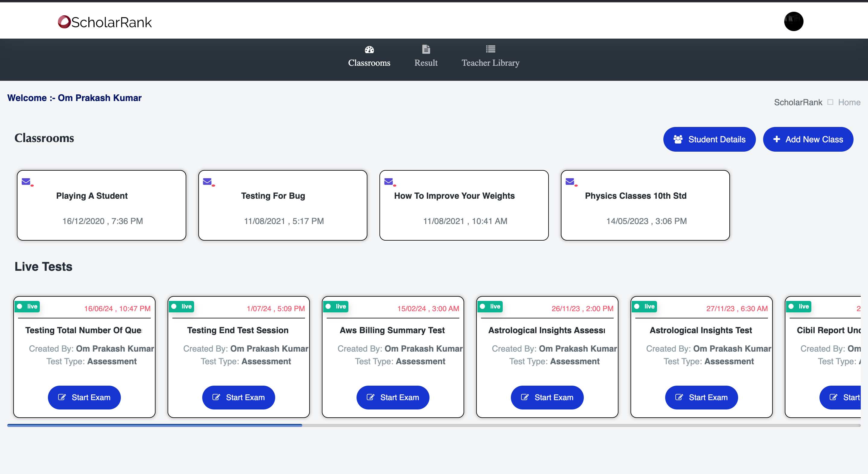The width and height of the screenshot is (868, 474).
Task: Open the Physics Classes 10th Std classroom card
Action: 645,206
